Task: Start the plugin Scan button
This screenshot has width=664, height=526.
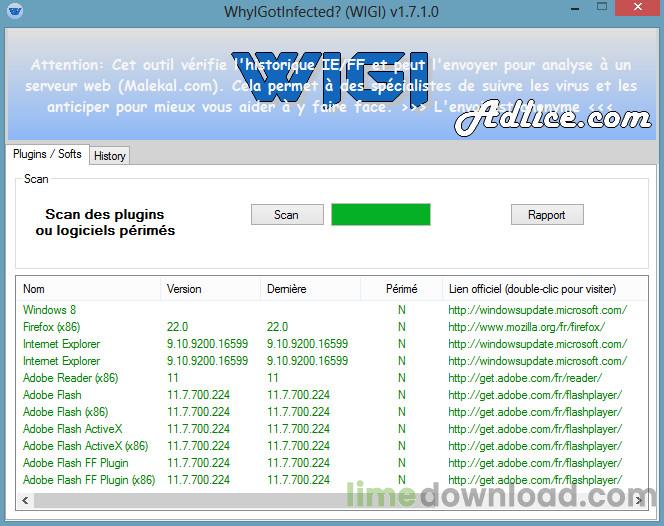Action: pos(287,215)
